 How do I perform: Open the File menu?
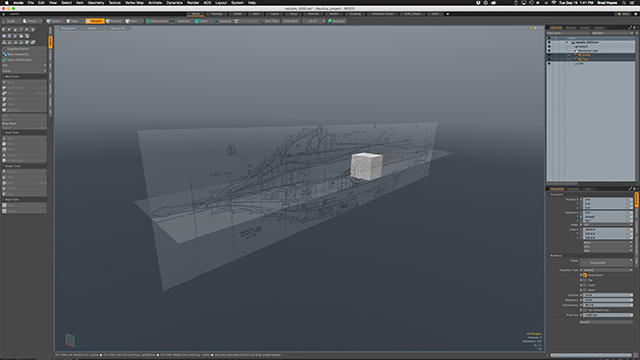[31, 2]
